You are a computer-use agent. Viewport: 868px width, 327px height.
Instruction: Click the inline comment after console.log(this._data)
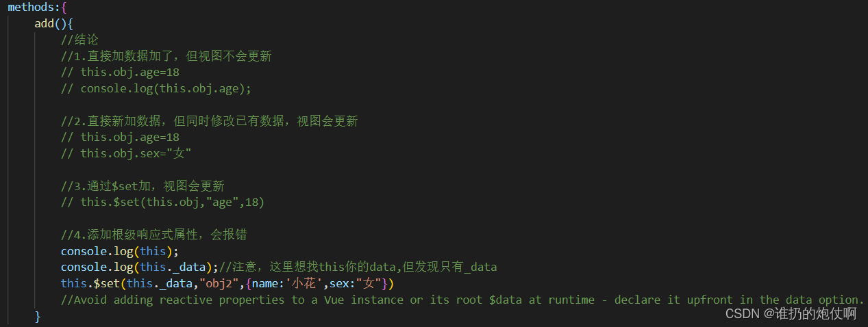pos(358,267)
